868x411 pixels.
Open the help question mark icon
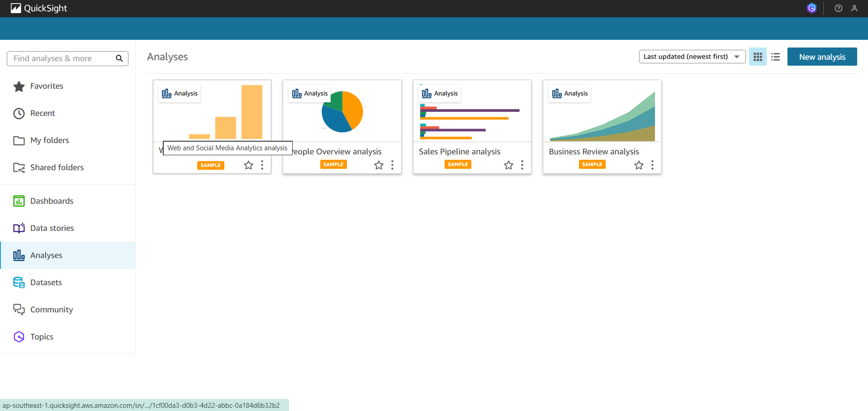pyautogui.click(x=838, y=8)
